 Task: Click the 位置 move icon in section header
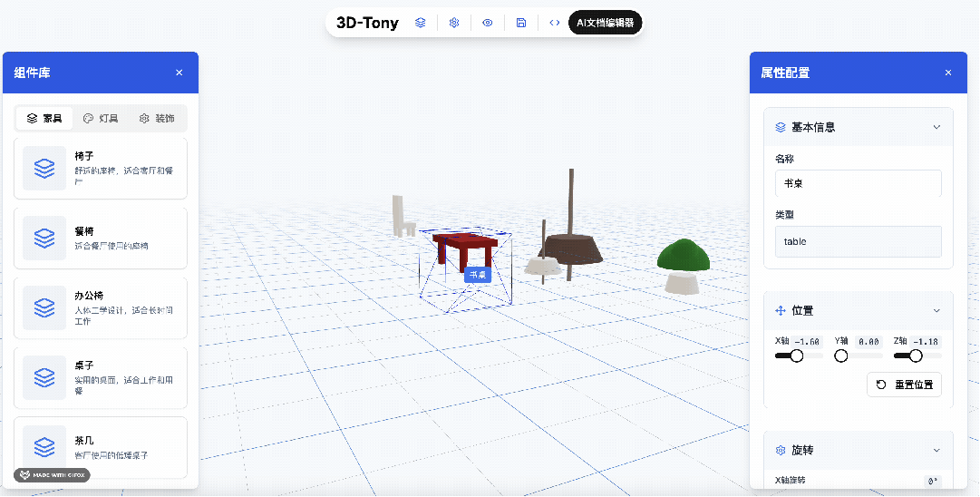[780, 311]
